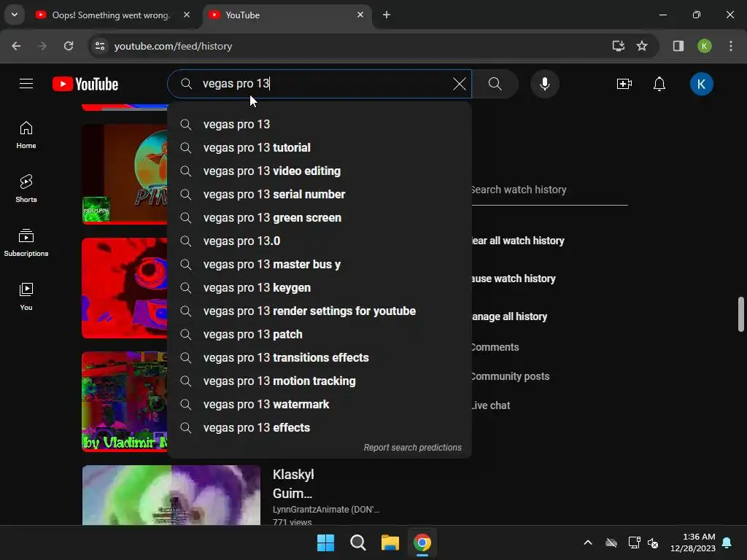Install app icon in the address bar
The height and width of the screenshot is (560, 747).
point(619,46)
